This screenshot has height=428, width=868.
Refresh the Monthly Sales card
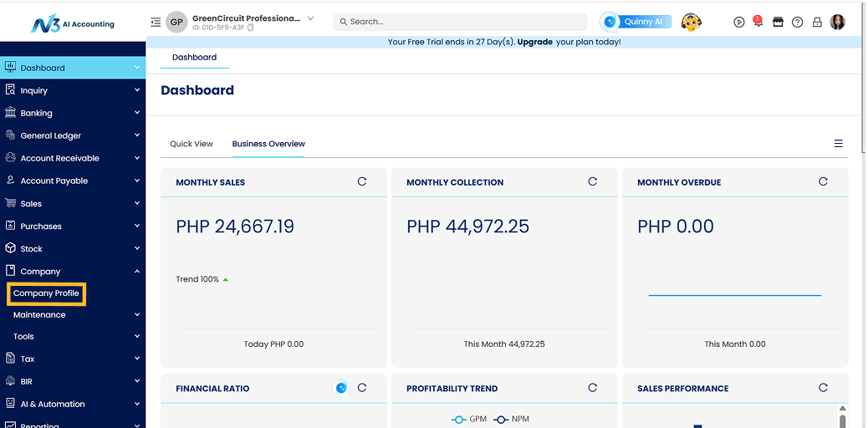(x=362, y=181)
